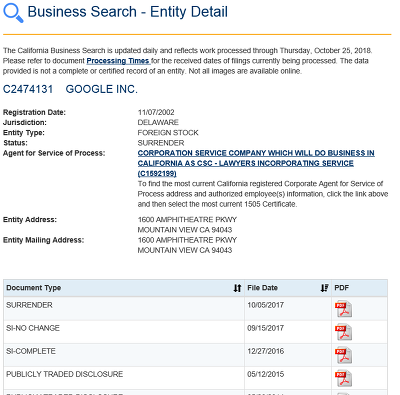This screenshot has height=395, width=400.
Task: Click the C2474131 GOOGLE INC. entity heading
Action: tap(70, 89)
